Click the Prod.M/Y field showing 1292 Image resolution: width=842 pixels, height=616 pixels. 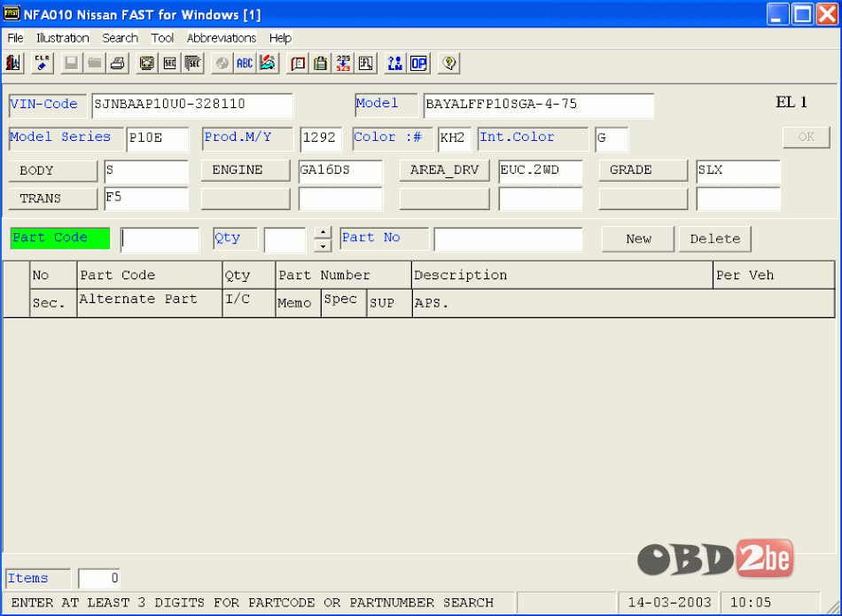pos(321,139)
